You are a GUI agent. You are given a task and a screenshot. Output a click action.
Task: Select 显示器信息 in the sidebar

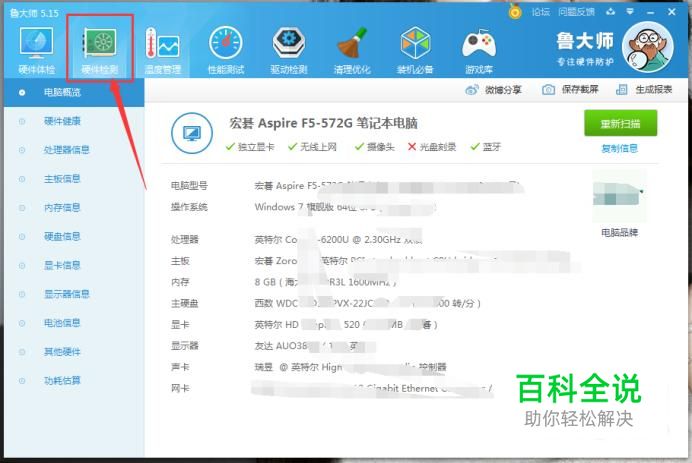click(x=74, y=294)
